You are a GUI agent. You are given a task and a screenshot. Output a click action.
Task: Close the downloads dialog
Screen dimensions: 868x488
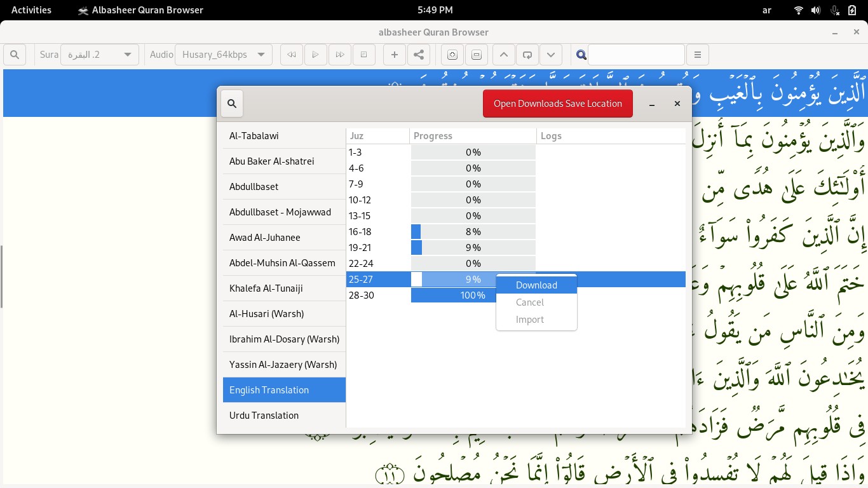pos(677,104)
